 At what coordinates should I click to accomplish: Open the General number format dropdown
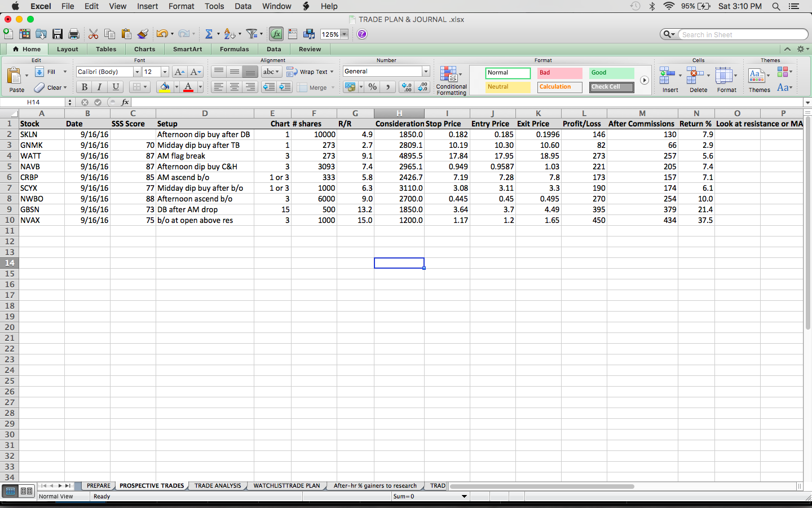tap(426, 72)
